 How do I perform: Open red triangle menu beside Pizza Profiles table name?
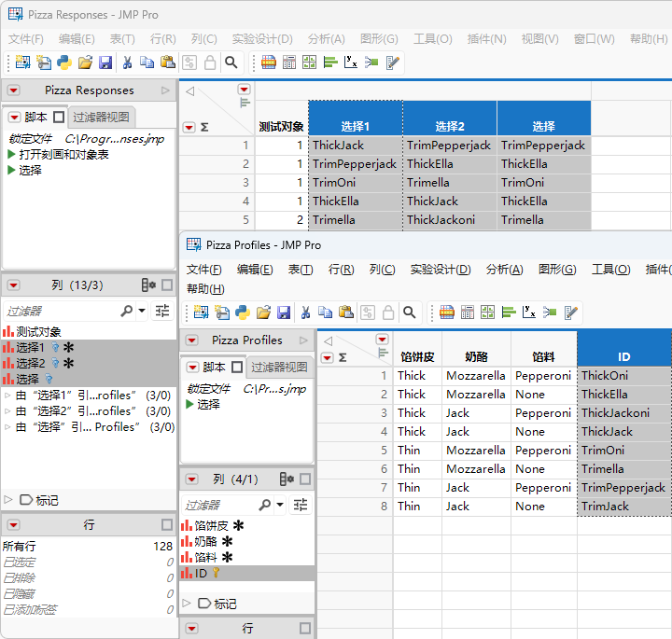[x=192, y=340]
